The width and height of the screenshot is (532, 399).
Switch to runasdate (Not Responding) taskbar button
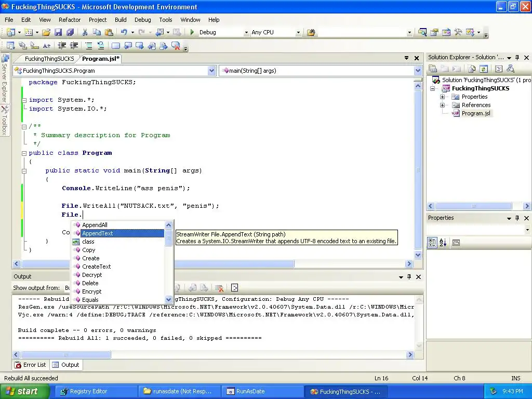coord(179,391)
